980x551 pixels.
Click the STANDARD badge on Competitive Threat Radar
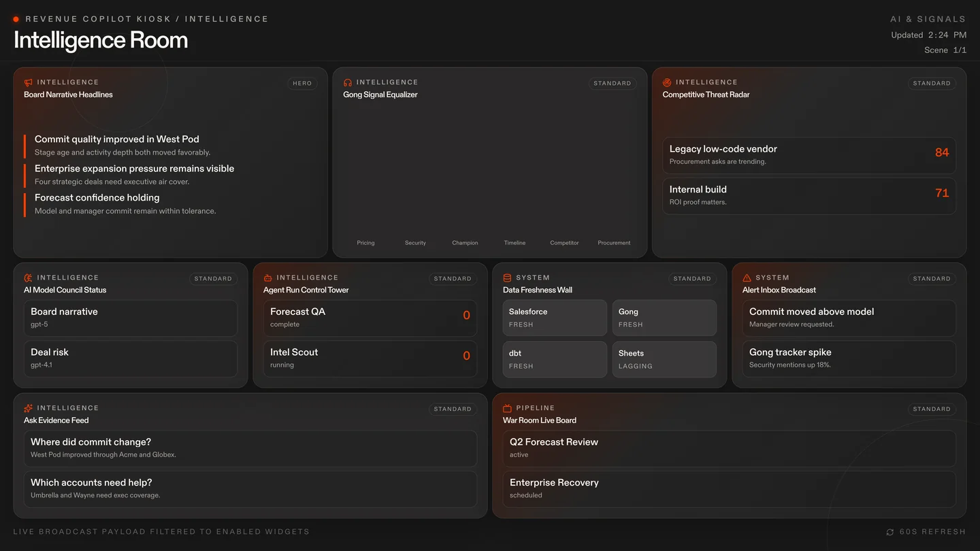tap(932, 83)
